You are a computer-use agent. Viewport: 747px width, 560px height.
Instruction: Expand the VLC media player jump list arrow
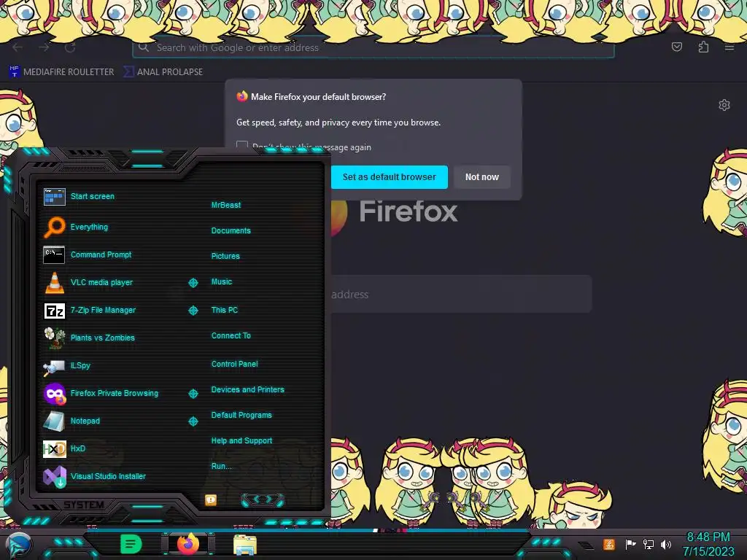click(x=193, y=283)
